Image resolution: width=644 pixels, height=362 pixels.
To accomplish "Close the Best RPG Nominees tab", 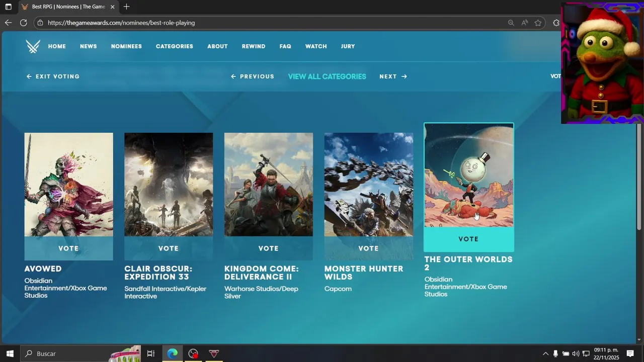I will point(112,7).
